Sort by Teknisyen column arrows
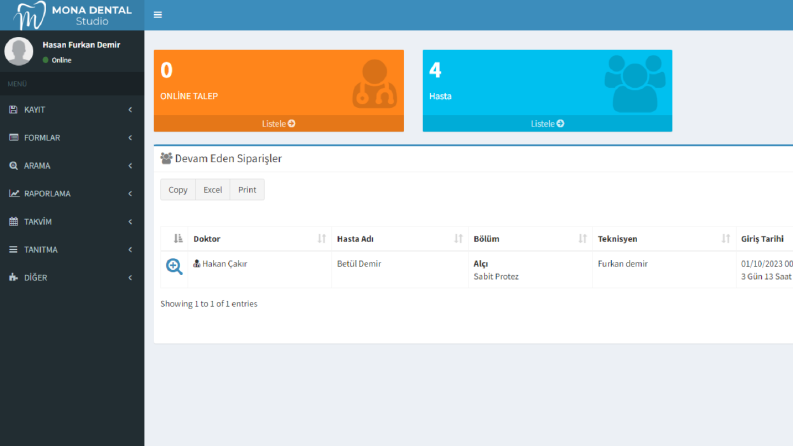This screenshot has height=446, width=793. tap(726, 239)
